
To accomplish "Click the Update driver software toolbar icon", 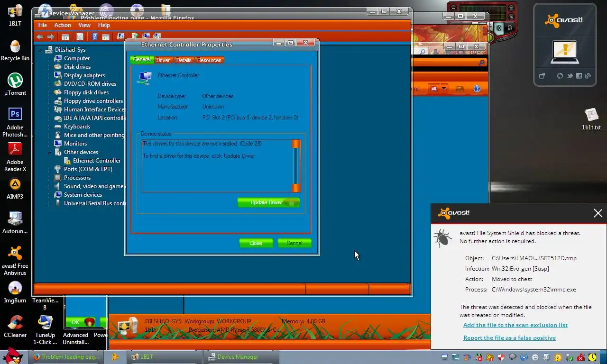I will click(135, 36).
